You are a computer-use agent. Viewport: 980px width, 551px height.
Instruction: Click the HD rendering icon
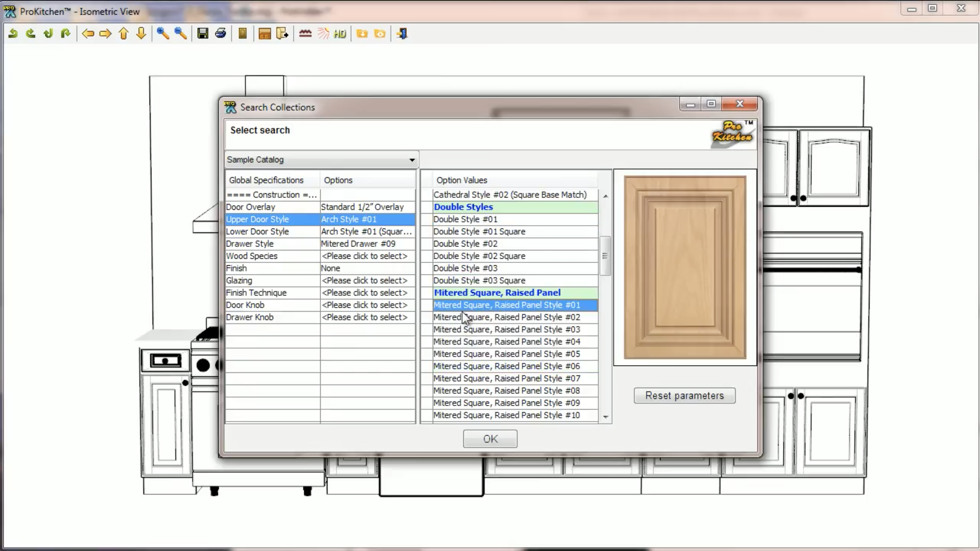coord(339,34)
